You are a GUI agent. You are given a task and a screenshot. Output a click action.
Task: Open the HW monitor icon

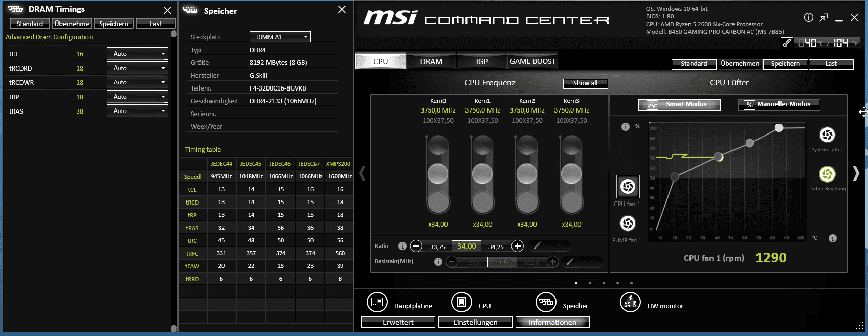[x=630, y=302]
